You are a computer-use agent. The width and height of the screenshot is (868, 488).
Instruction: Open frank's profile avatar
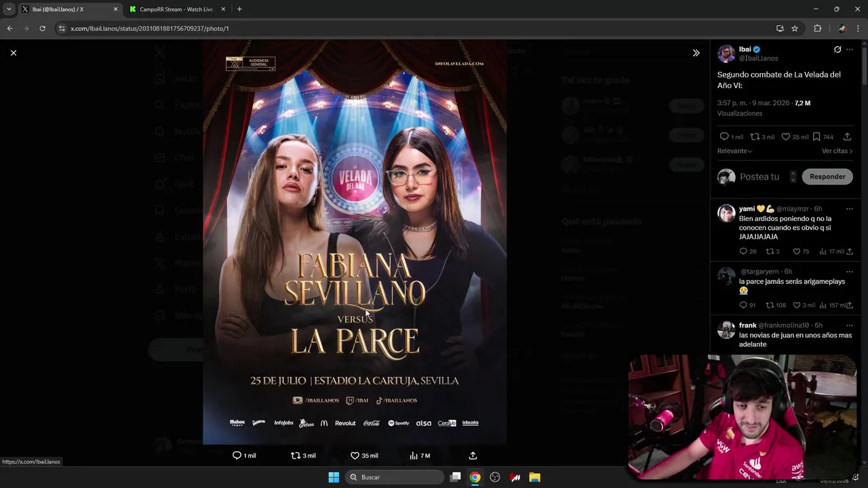pos(726,329)
